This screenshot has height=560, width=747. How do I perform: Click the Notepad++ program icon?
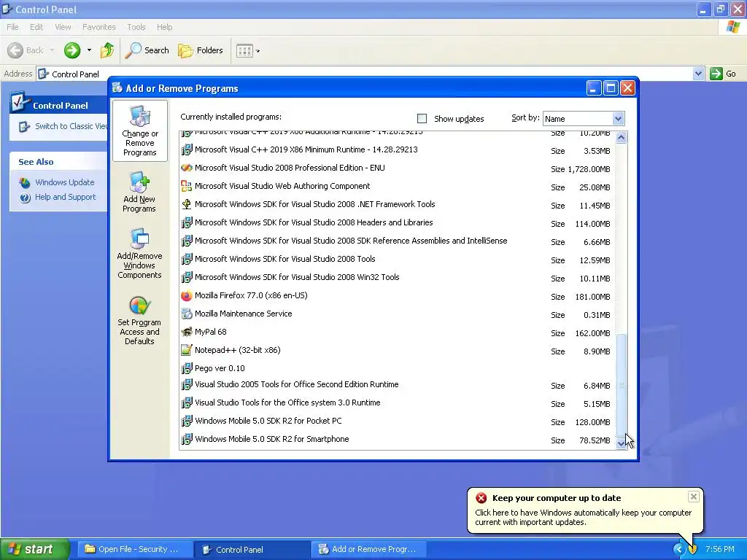[x=187, y=350]
